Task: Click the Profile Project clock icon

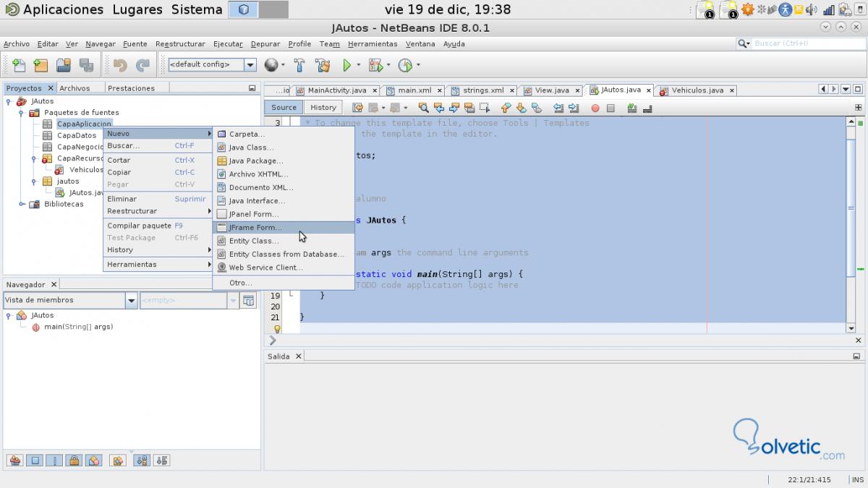Action: click(x=405, y=65)
